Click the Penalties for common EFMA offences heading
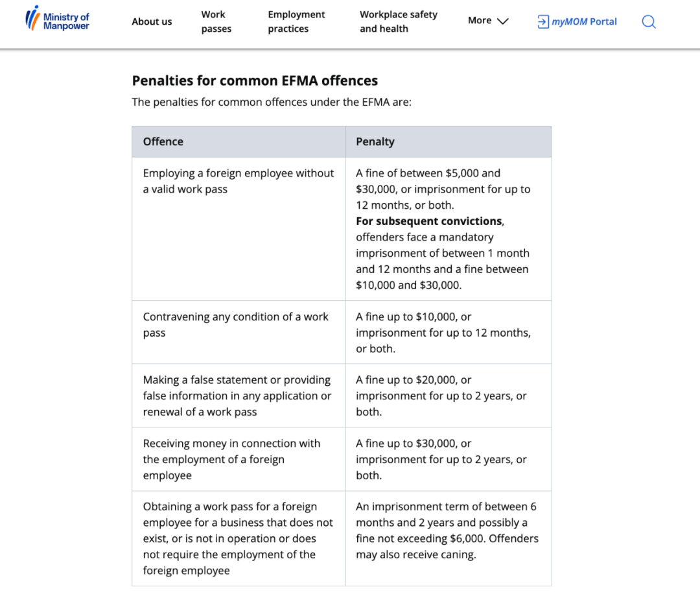700x596 pixels. pos(255,80)
